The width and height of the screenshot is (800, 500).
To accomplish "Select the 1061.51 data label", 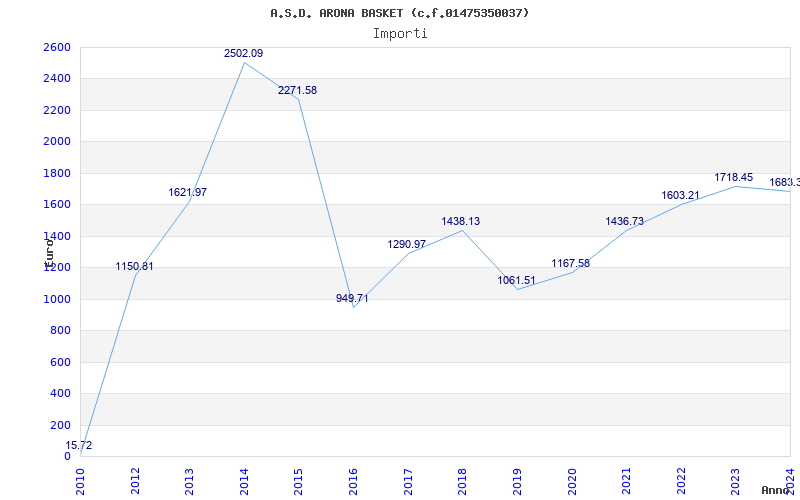I will [x=516, y=281].
